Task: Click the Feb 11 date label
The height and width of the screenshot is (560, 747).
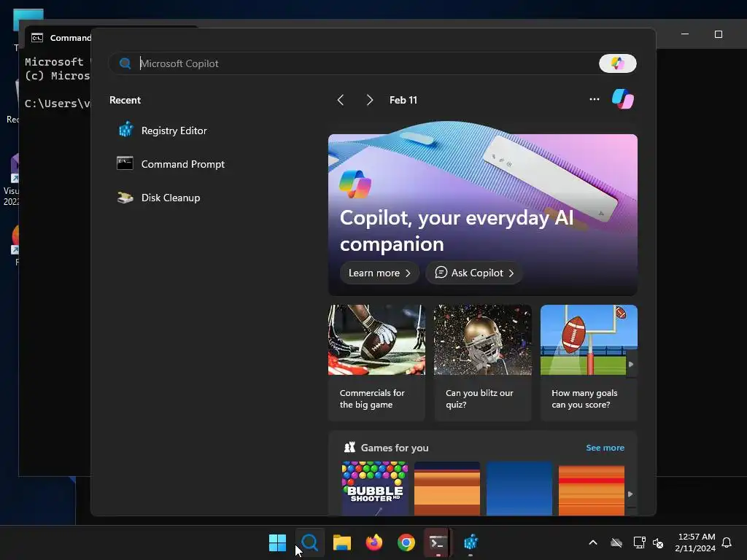Action: [x=403, y=100]
